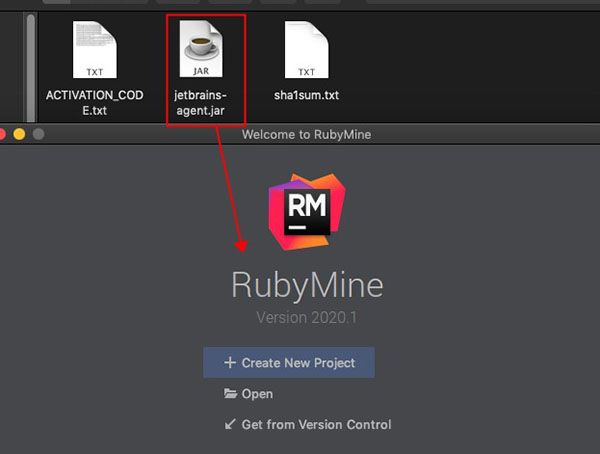Click the Create New Project button
The image size is (600, 454).
pyautogui.click(x=289, y=363)
